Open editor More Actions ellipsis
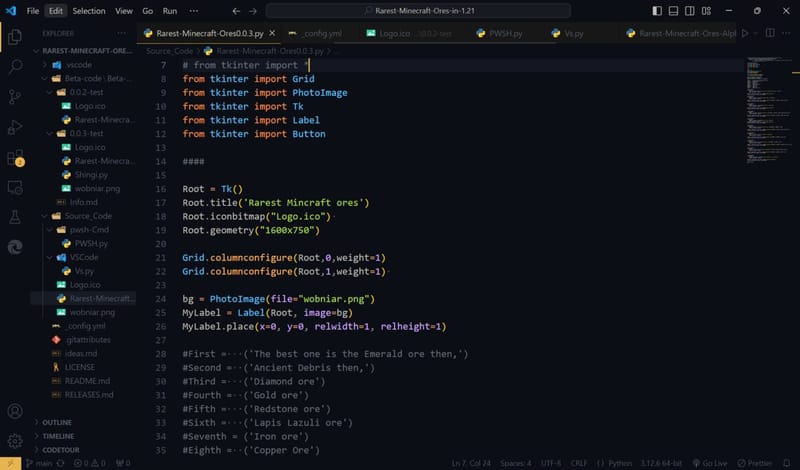 click(x=786, y=33)
